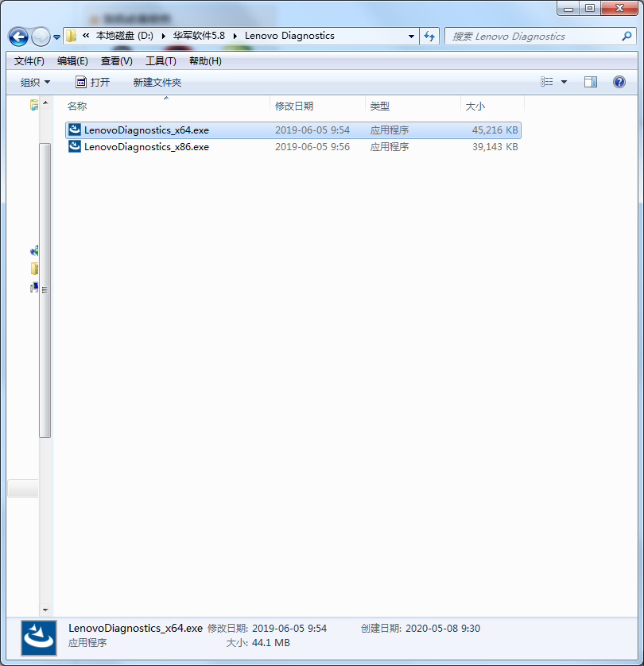This screenshot has height=666, width=644.
Task: Go back with the Back arrow button
Action: tap(18, 37)
